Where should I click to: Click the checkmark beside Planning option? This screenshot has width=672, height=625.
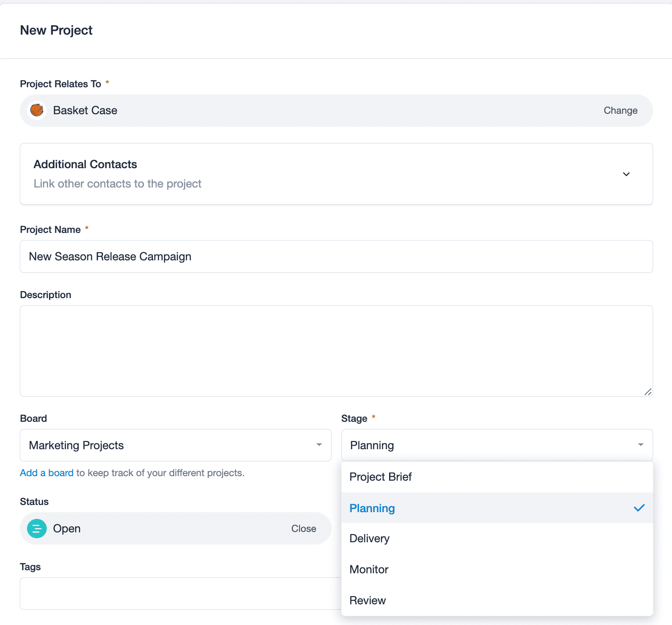click(639, 508)
